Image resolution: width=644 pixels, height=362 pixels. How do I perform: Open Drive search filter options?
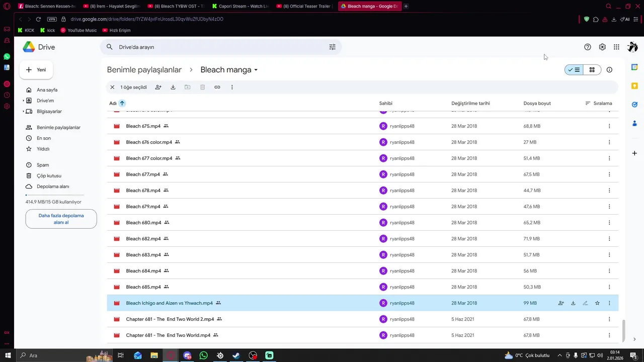[x=332, y=47]
